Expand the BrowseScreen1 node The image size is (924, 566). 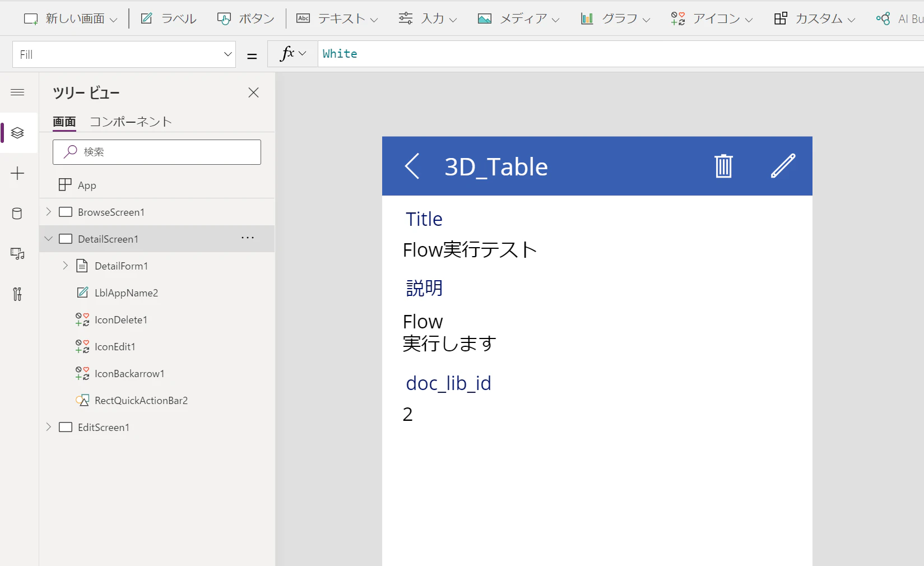click(48, 212)
